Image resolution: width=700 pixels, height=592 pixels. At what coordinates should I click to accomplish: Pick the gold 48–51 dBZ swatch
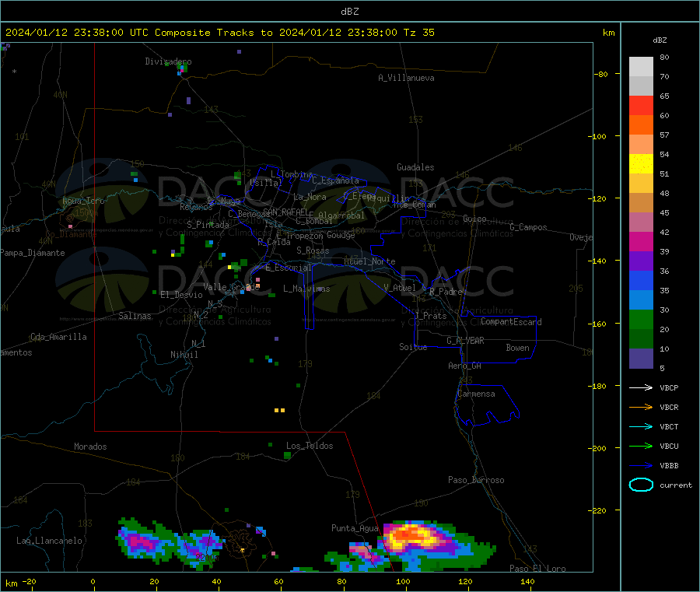(641, 183)
